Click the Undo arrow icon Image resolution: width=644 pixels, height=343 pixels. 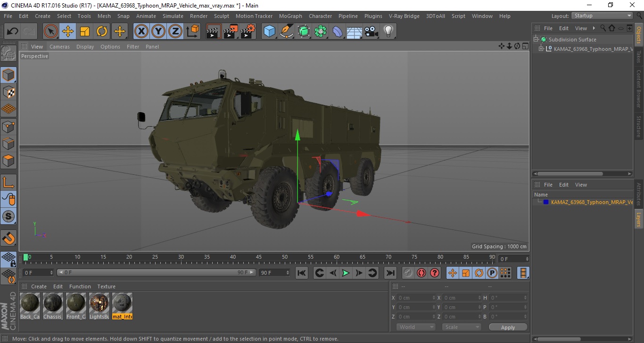pyautogui.click(x=13, y=32)
